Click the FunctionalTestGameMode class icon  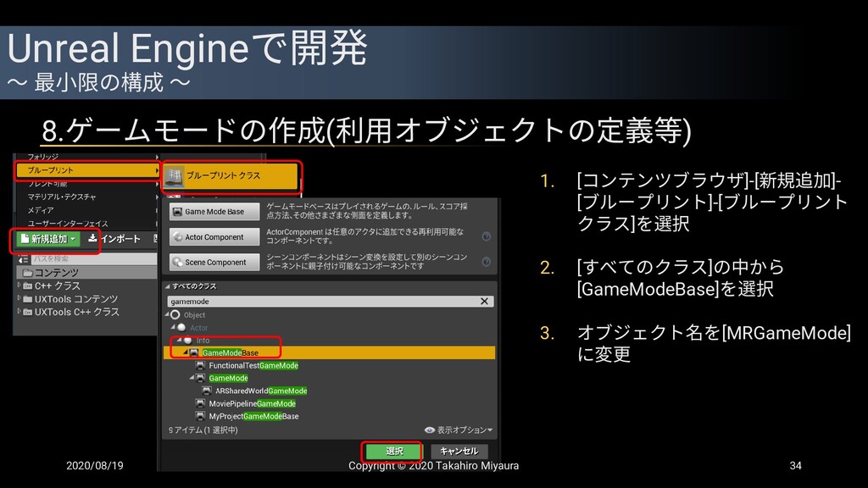200,366
